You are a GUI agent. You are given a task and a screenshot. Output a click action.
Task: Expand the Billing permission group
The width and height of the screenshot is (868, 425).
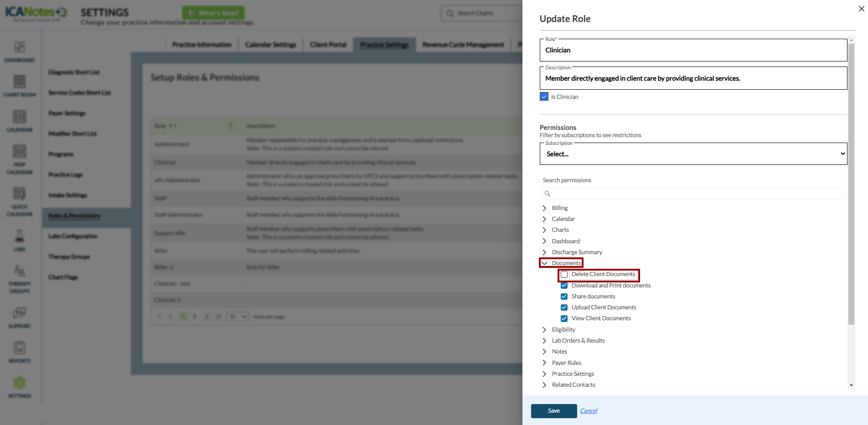click(544, 208)
